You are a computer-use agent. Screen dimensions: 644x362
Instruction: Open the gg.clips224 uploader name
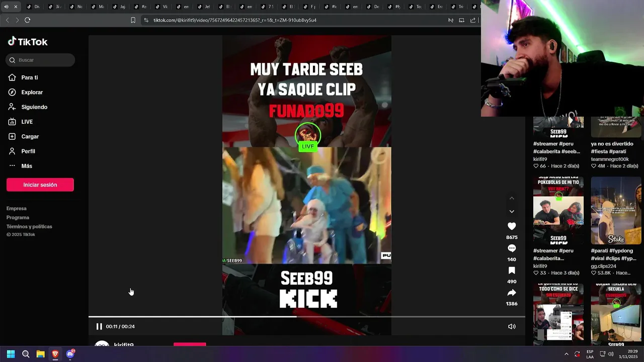604,266
